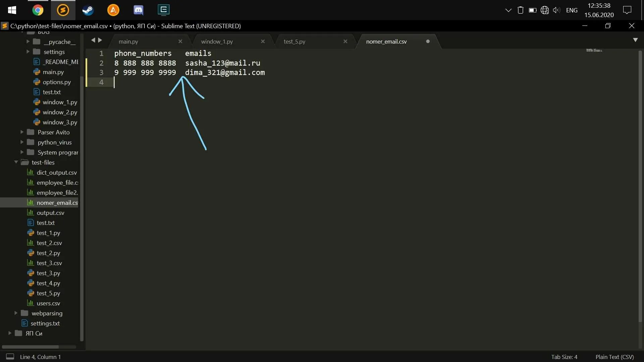Click the webparsing folder icon

24,313
